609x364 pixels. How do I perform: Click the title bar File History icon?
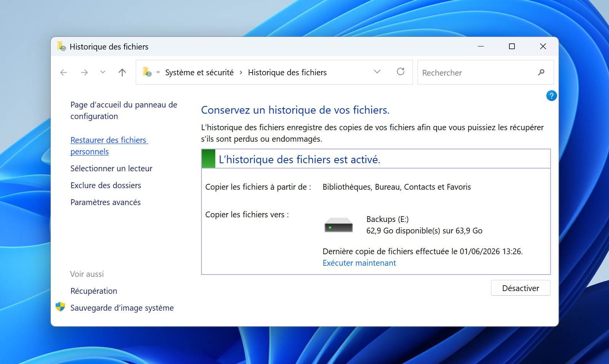[62, 46]
